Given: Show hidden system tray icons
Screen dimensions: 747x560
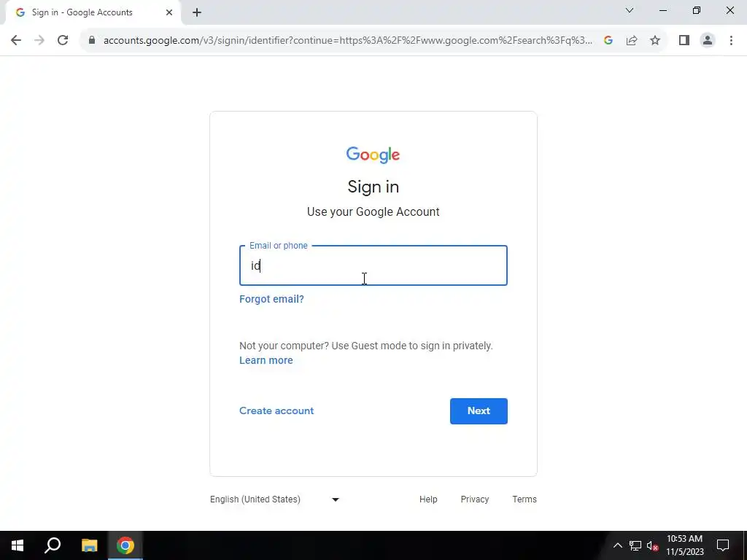Looking at the screenshot, I should pyautogui.click(x=617, y=545).
